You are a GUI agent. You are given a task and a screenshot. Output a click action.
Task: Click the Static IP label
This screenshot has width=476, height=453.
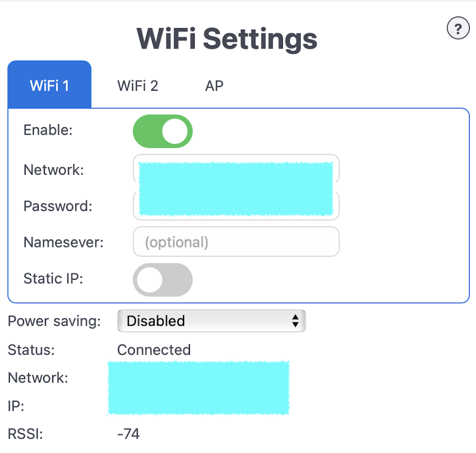[53, 279]
